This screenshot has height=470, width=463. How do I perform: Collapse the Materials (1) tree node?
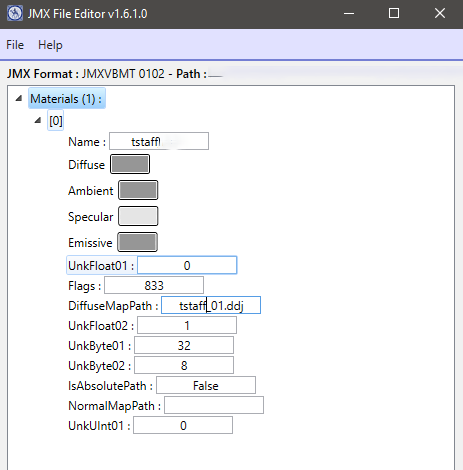pos(19,98)
